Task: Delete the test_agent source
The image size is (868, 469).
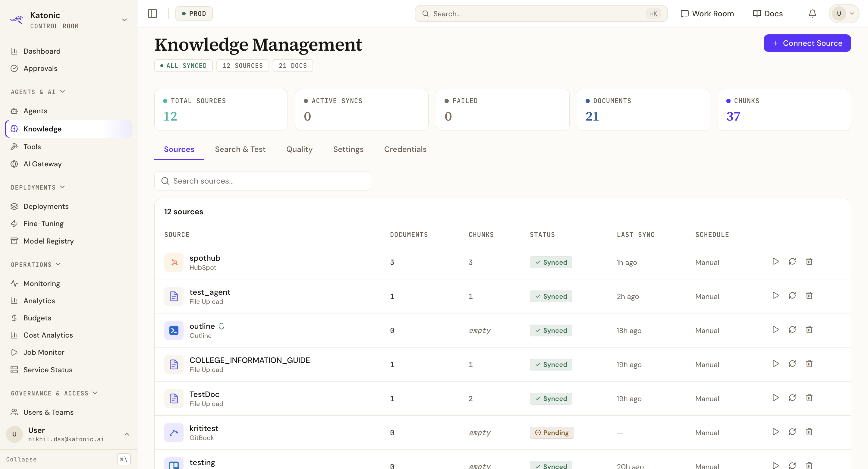Action: click(x=809, y=295)
